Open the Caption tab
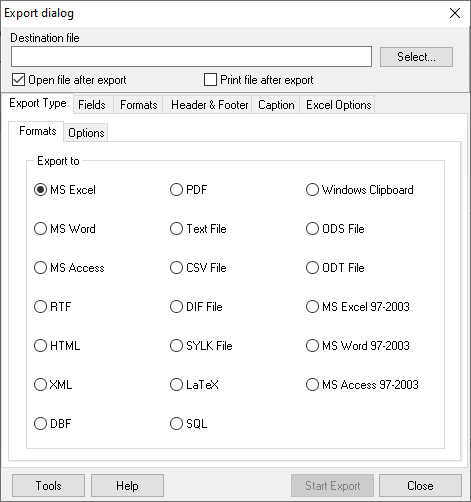The height and width of the screenshot is (502, 471). (x=276, y=105)
